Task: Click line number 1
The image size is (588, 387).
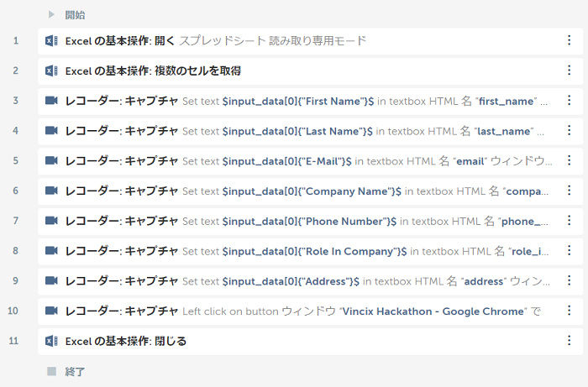Action: [x=16, y=40]
